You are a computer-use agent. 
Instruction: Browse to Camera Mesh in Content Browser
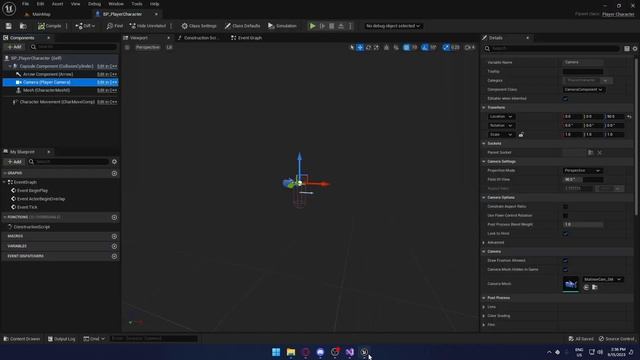pyautogui.click(x=595, y=287)
